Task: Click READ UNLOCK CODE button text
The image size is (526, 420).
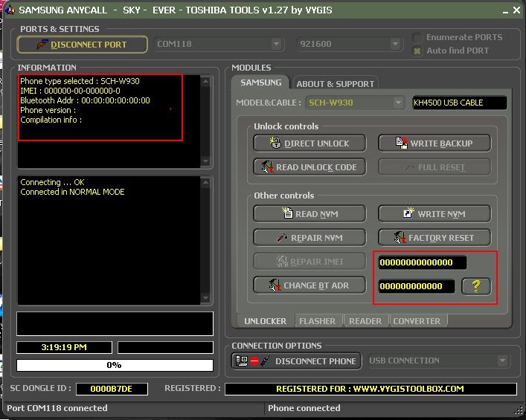Action: (x=316, y=167)
